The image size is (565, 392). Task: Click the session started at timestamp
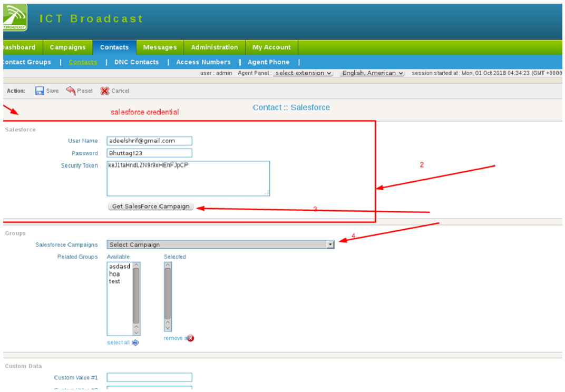(x=486, y=73)
